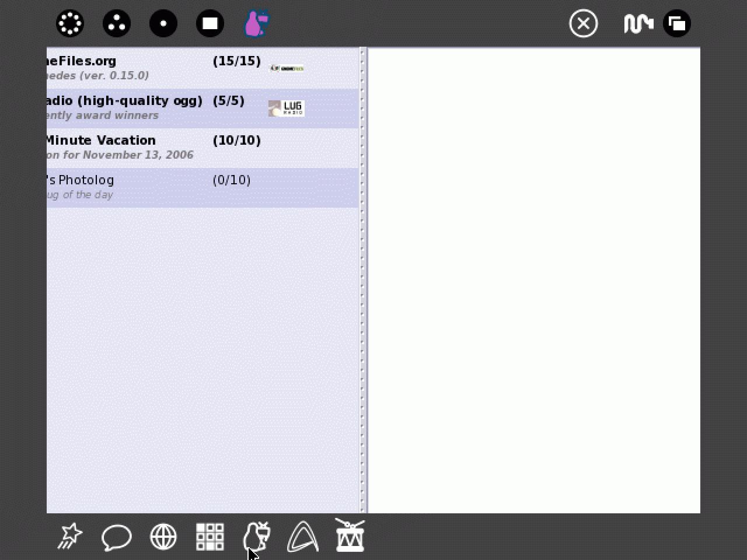747x560 pixels.
Task: Switch to the Friends group view
Action: [117, 23]
